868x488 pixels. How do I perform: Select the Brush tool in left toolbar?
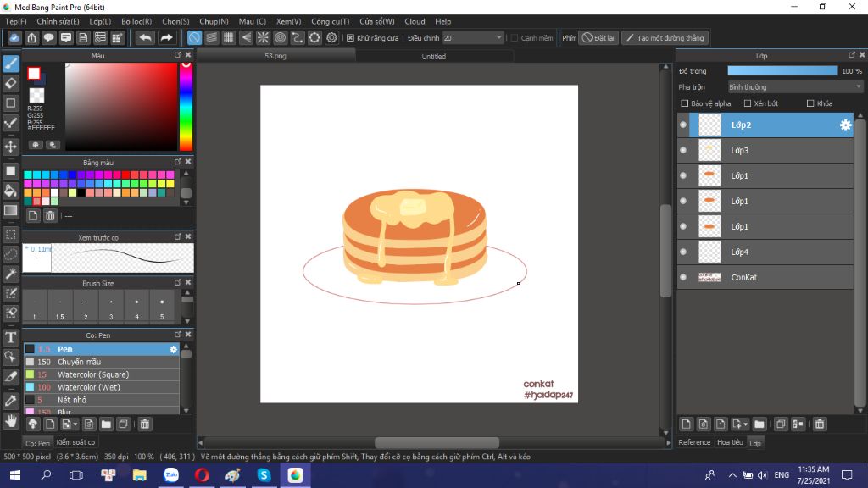click(x=10, y=64)
